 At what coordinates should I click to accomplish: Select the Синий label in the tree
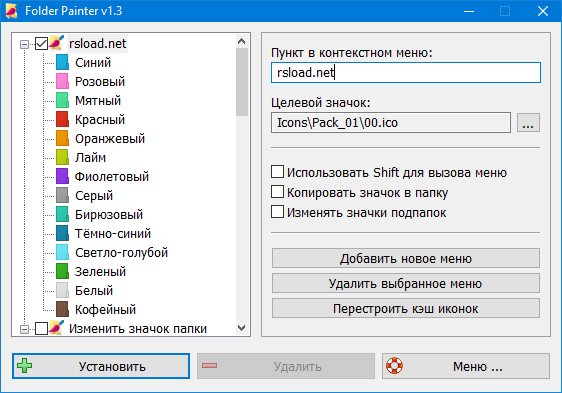93,63
